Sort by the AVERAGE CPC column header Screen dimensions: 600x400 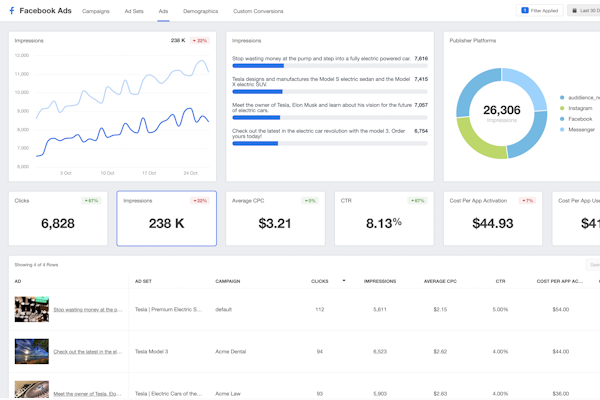tap(440, 281)
